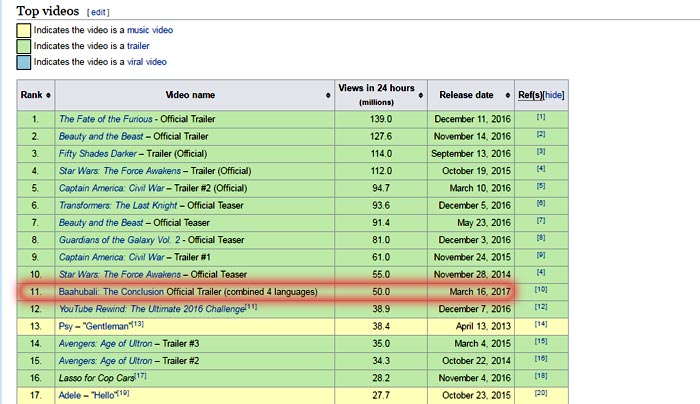700x404 pixels.
Task: Open reference [20] in Ref(s) column
Action: [x=541, y=393]
